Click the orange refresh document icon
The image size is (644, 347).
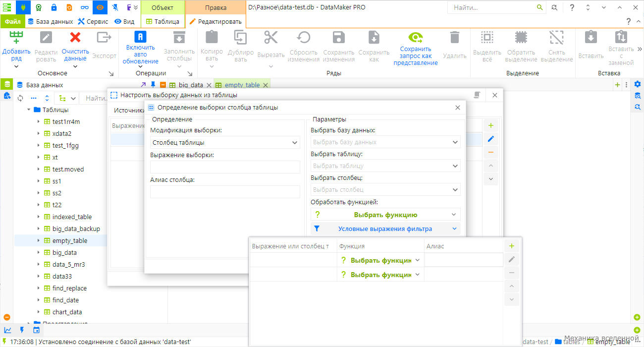point(69,7)
